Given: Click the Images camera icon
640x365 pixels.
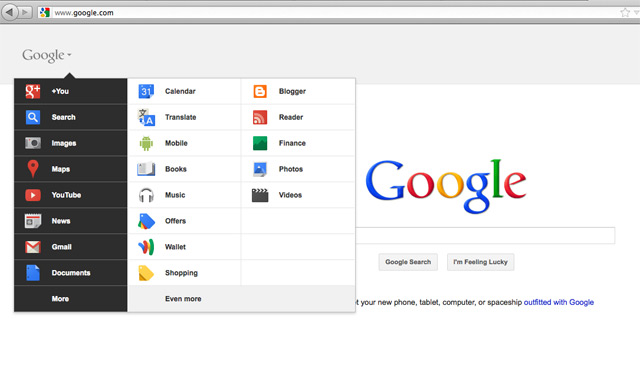Looking at the screenshot, I should (x=33, y=143).
